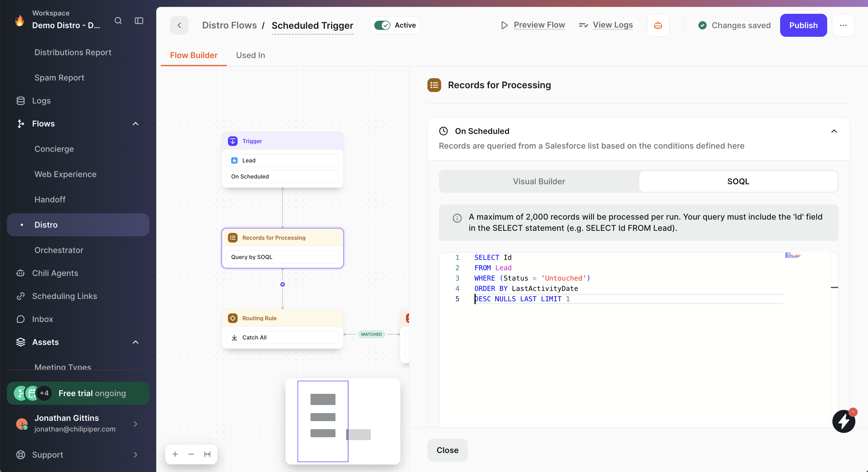Go back with the left arrow button
The height and width of the screenshot is (472, 868).
click(179, 25)
